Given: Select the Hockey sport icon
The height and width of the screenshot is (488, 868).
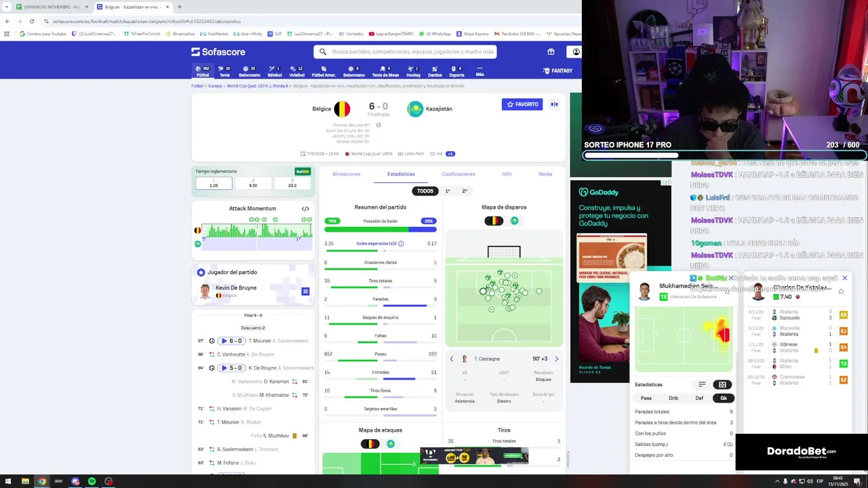Looking at the screenshot, I should click(414, 71).
